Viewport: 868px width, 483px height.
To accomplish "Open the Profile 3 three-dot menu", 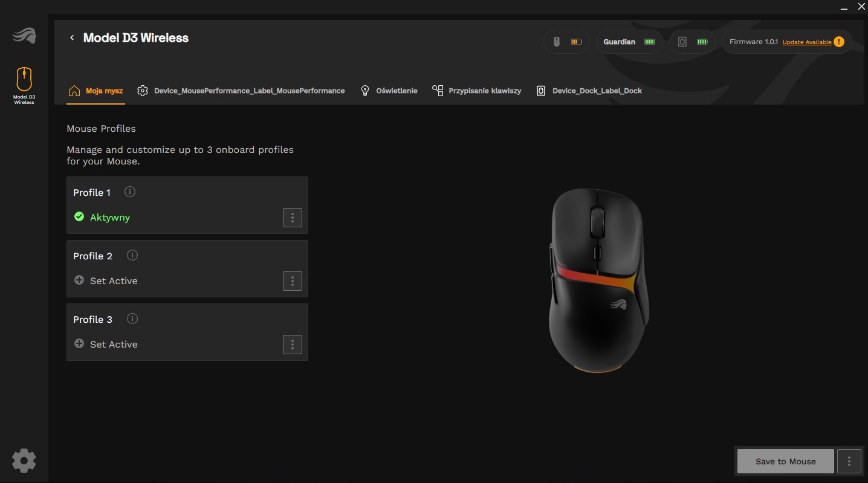I will [293, 345].
